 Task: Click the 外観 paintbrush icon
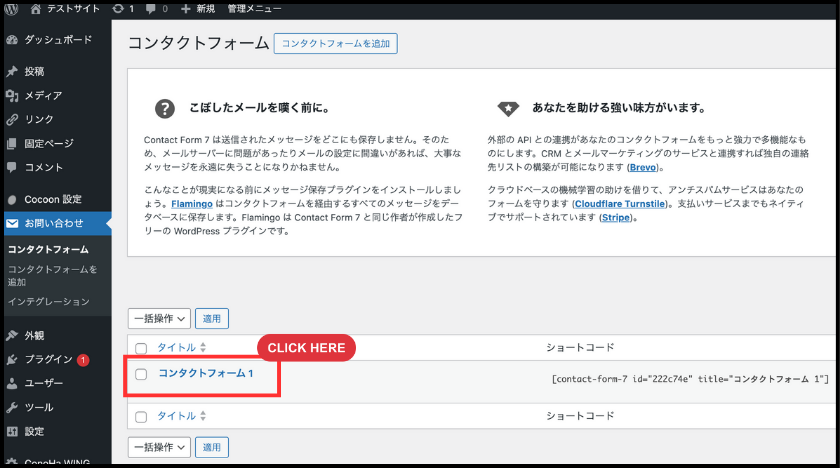click(x=12, y=335)
